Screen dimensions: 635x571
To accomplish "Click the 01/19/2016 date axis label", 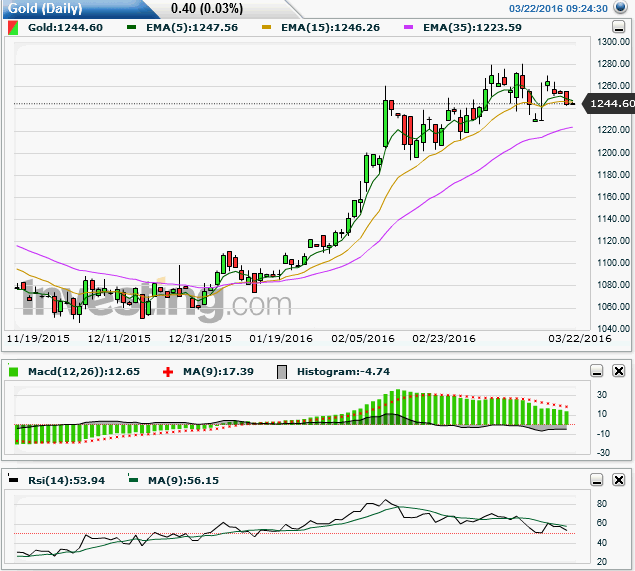I will click(x=281, y=339).
